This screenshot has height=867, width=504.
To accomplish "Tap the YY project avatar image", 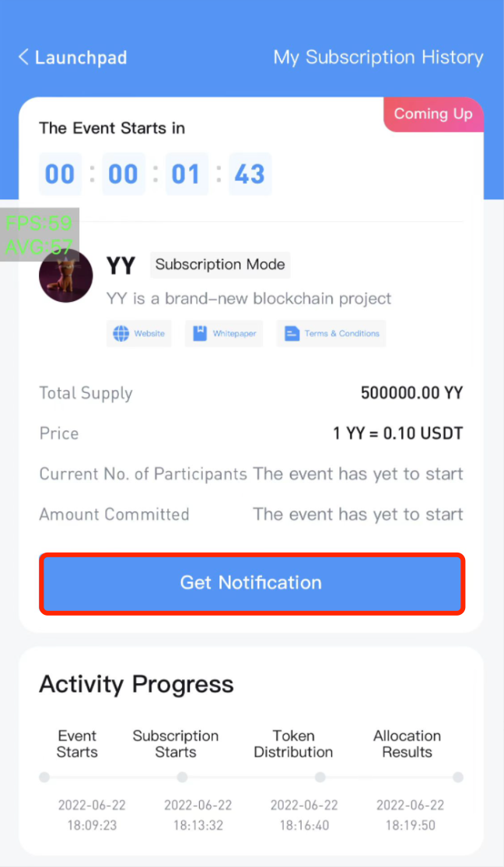I will pos(66,276).
